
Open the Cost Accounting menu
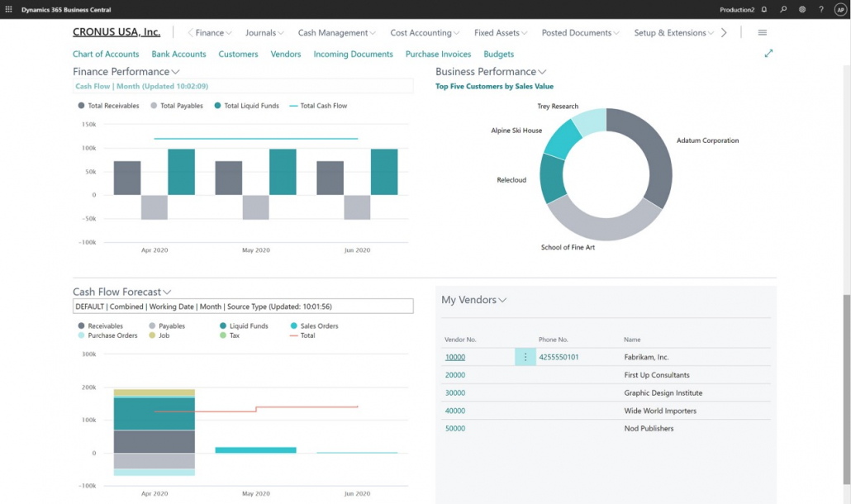[x=425, y=32]
